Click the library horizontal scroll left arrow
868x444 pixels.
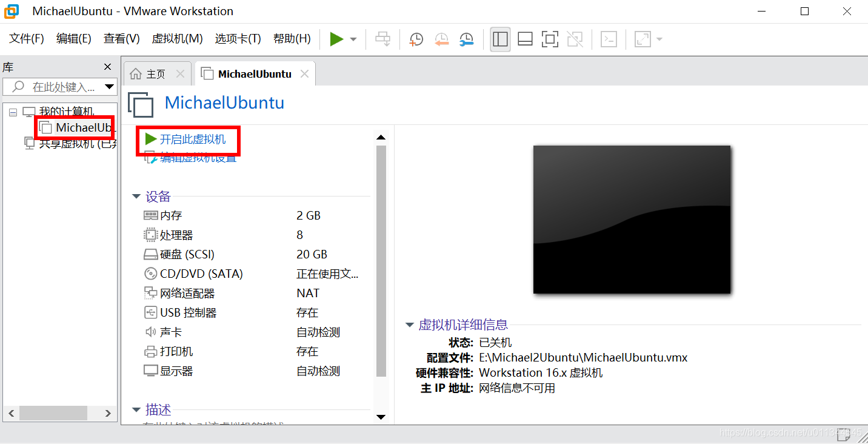tap(10, 413)
